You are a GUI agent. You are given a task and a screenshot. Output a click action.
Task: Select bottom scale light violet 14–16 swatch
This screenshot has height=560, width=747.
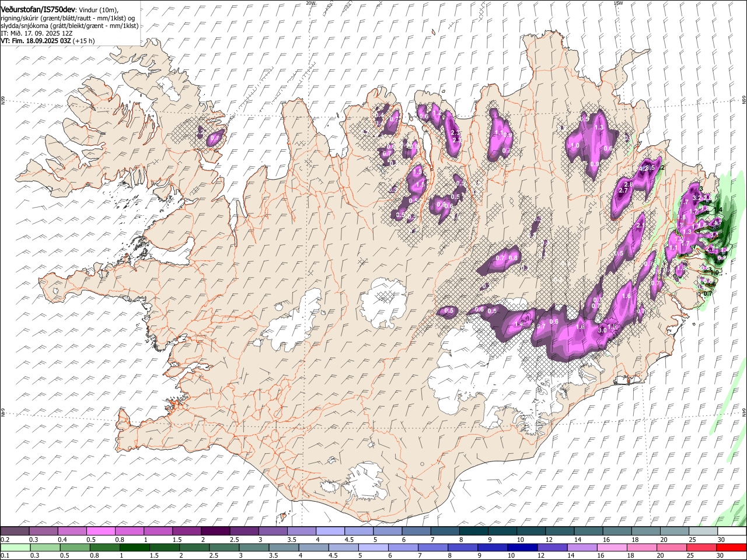582,547
